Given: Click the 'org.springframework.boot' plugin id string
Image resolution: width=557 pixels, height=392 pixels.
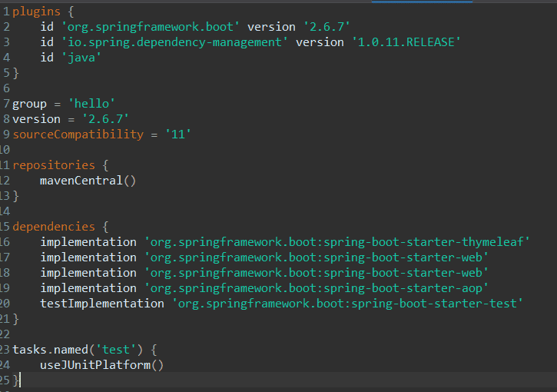Looking at the screenshot, I should tap(151, 27).
